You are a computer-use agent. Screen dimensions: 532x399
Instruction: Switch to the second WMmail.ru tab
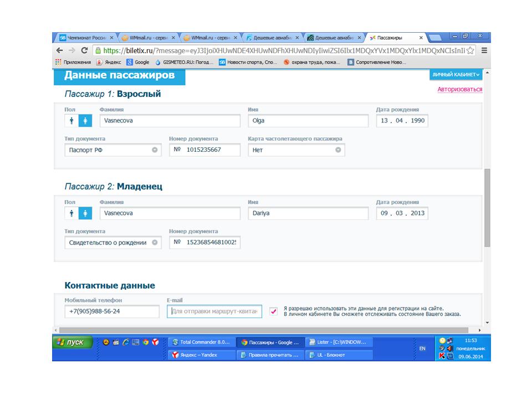click(x=211, y=38)
